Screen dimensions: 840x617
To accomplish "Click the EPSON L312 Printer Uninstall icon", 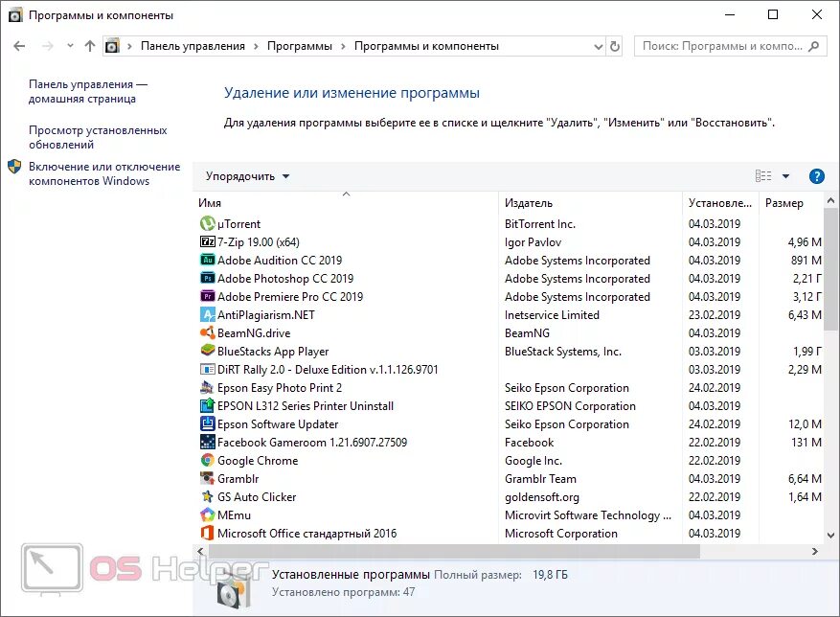I will (207, 406).
